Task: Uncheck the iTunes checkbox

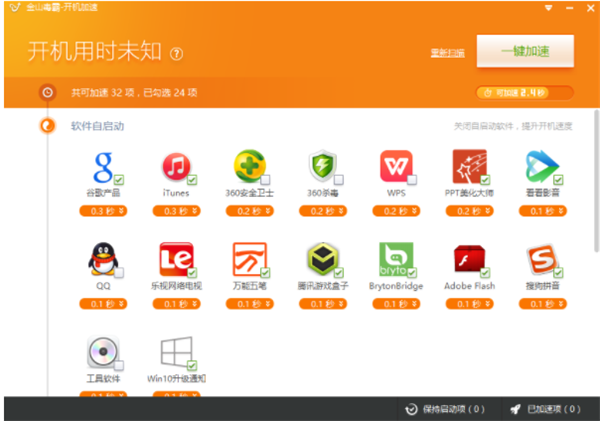Action: tap(192, 179)
